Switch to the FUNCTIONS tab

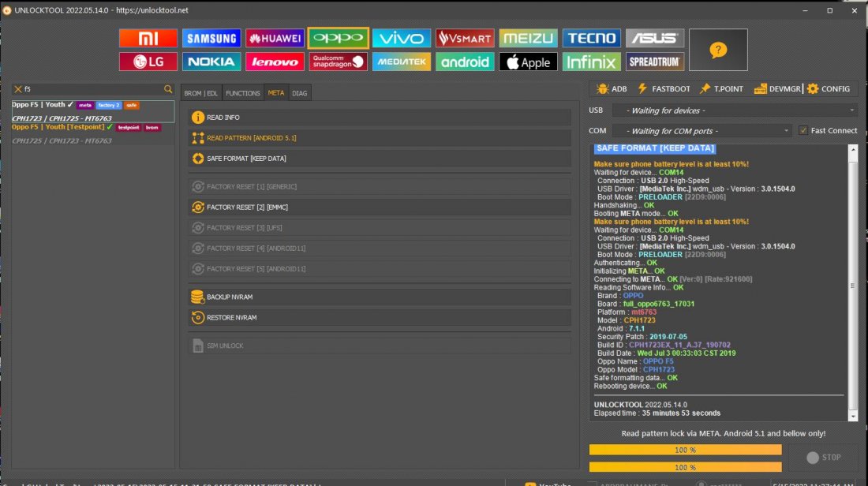click(242, 93)
